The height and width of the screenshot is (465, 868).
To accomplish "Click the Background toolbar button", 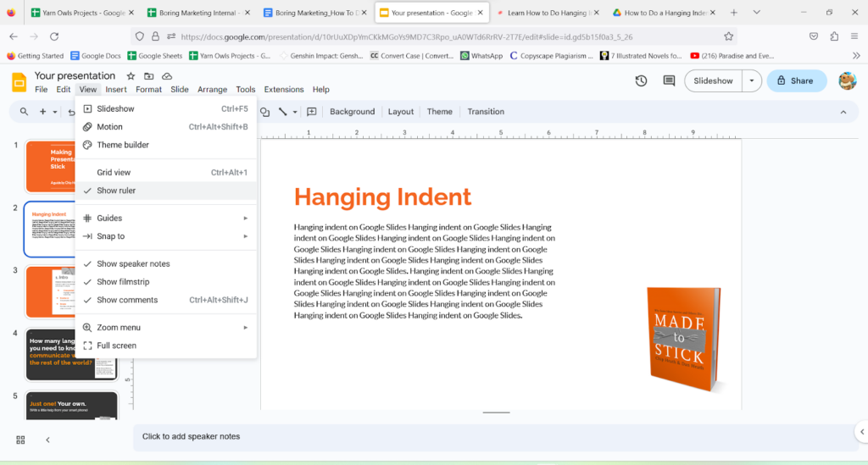I will pos(352,112).
